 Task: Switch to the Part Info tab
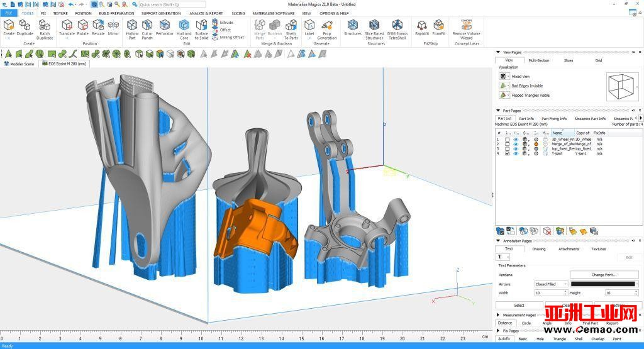(526, 119)
